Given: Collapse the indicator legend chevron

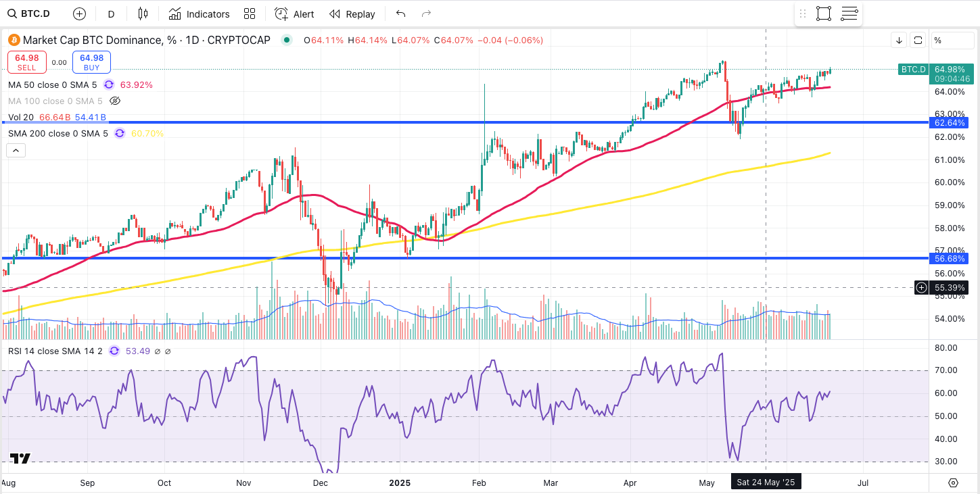Looking at the screenshot, I should pos(16,150).
